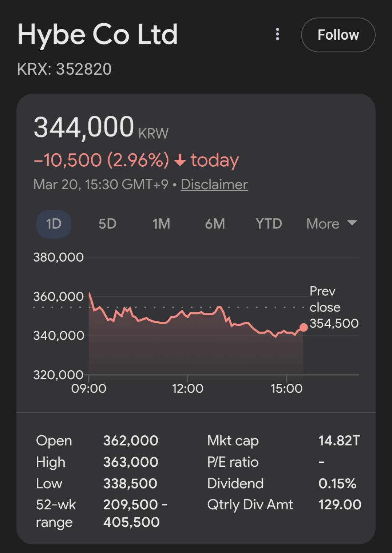This screenshot has height=553, width=392.
Task: Click the Open price 362,000 value
Action: pos(131,441)
